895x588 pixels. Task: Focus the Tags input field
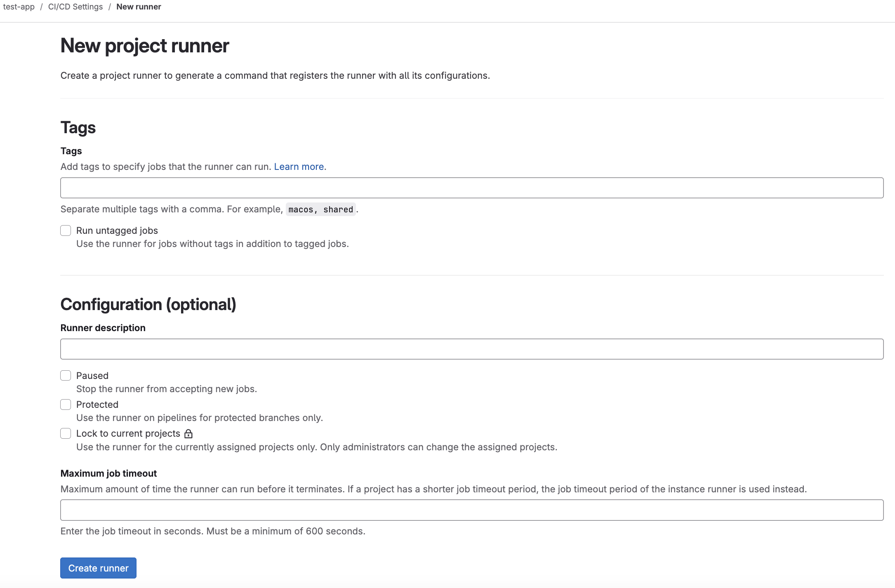click(x=472, y=188)
